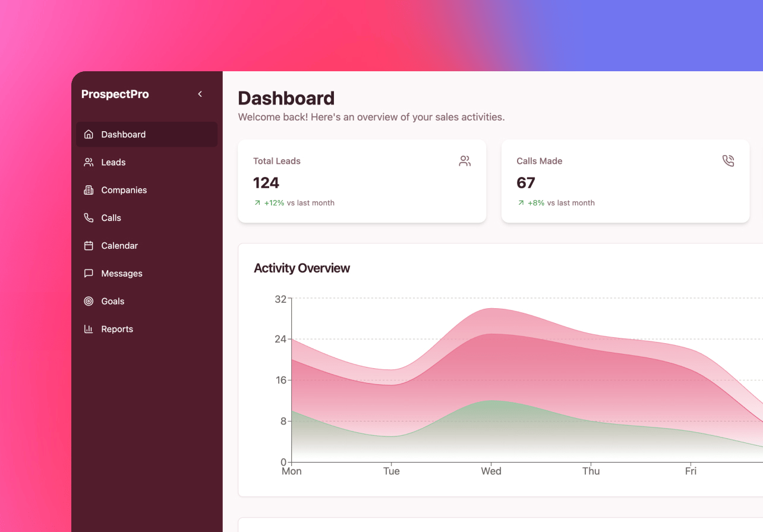
Task: Click the users icon on the Total Leads card
Action: point(464,160)
